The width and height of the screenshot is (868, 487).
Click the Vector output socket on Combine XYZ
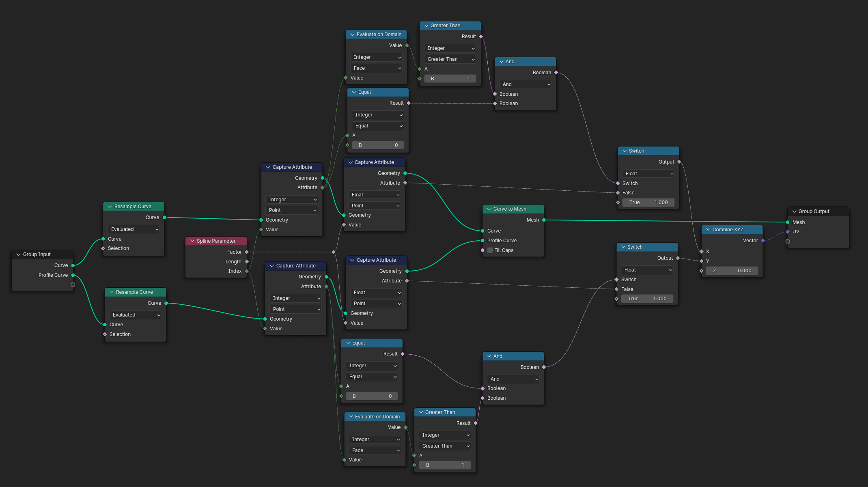(x=763, y=241)
